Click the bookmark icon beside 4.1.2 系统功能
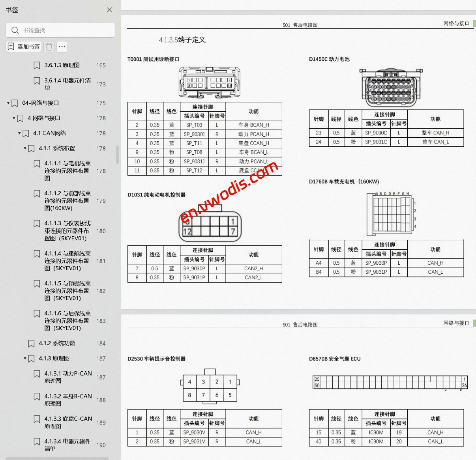The width and height of the screenshot is (476, 460). tap(31, 343)
